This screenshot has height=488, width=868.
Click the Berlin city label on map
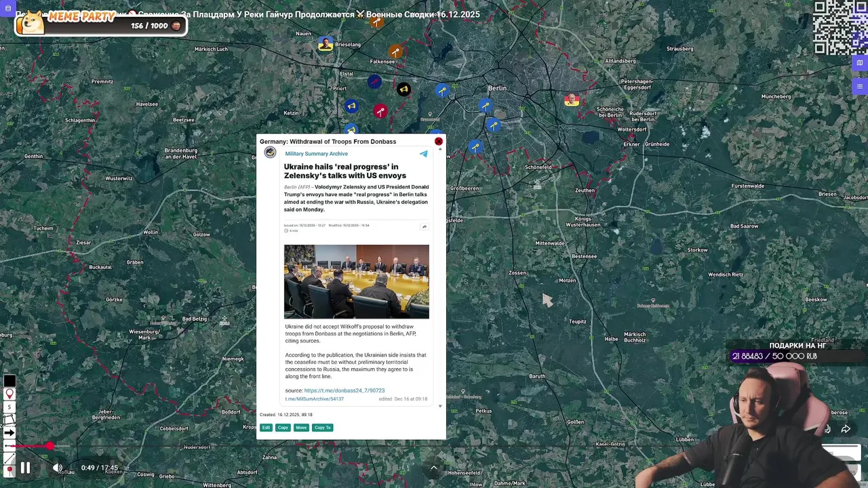click(x=497, y=88)
